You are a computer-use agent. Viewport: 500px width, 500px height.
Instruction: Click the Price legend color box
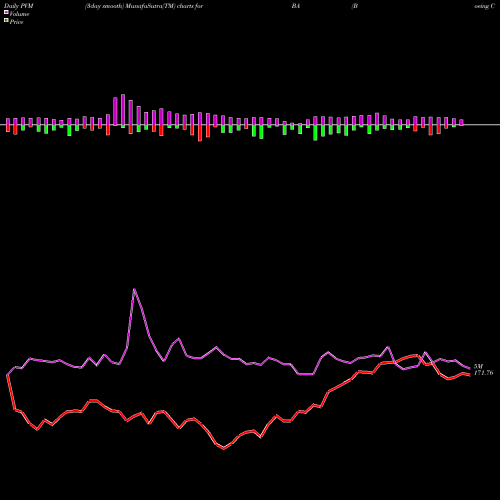coord(6,21)
